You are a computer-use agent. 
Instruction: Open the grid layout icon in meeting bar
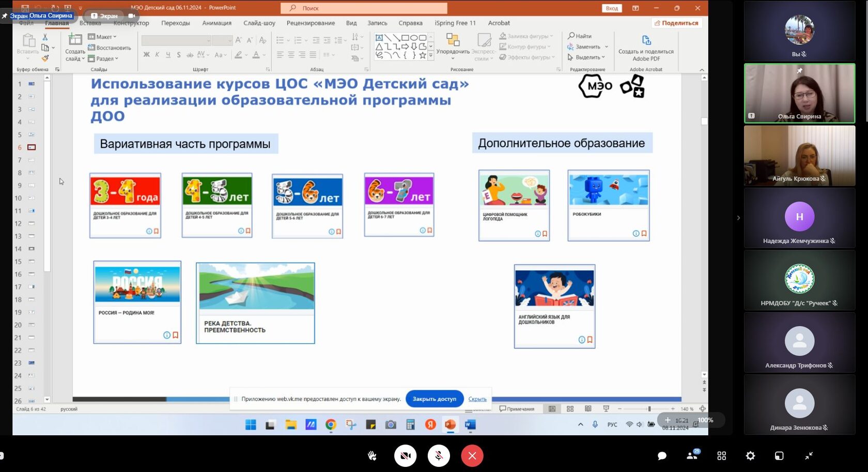[722, 455]
